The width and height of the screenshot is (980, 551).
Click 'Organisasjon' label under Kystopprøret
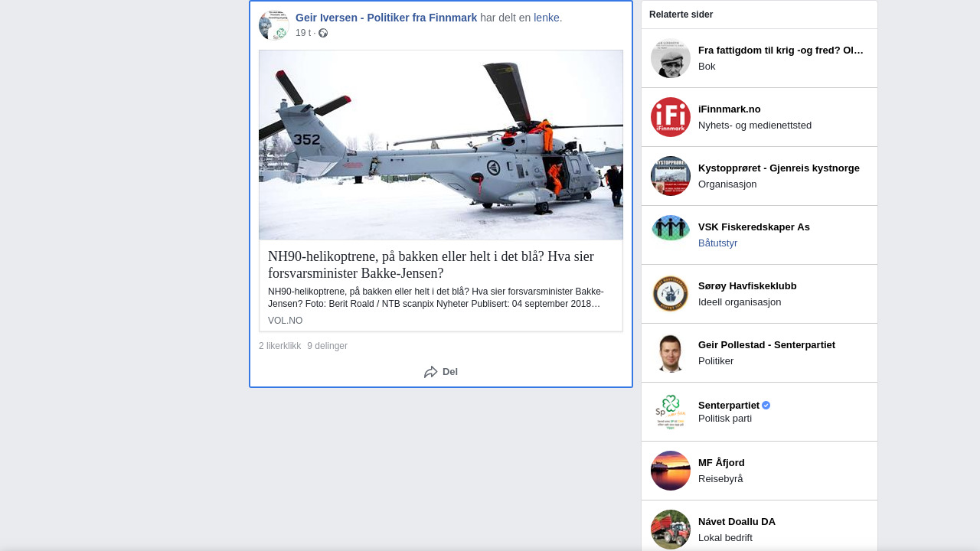[x=727, y=184]
